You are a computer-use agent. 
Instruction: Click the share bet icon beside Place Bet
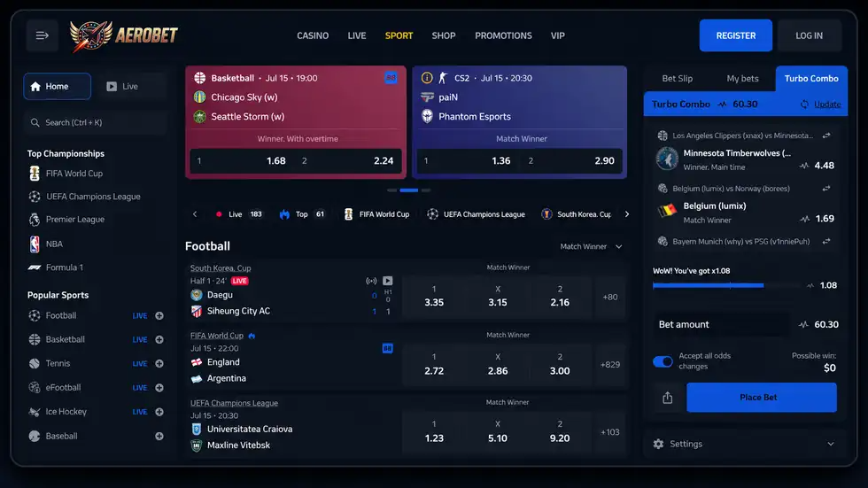(668, 398)
